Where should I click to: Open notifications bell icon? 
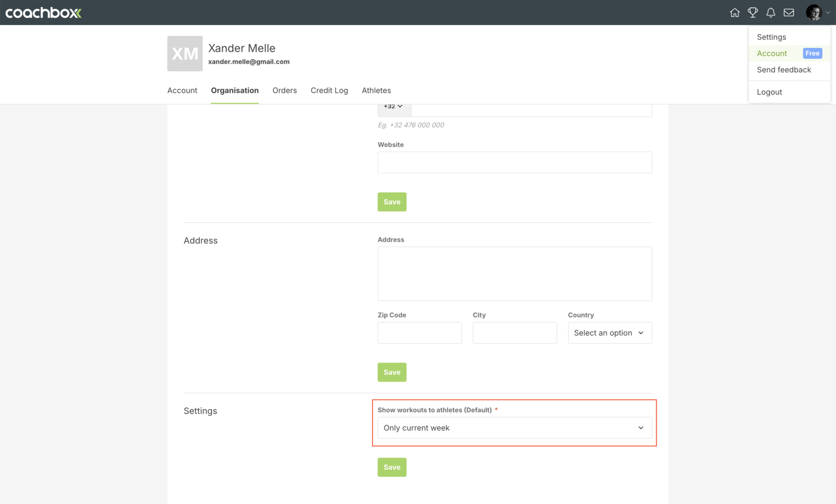[771, 13]
